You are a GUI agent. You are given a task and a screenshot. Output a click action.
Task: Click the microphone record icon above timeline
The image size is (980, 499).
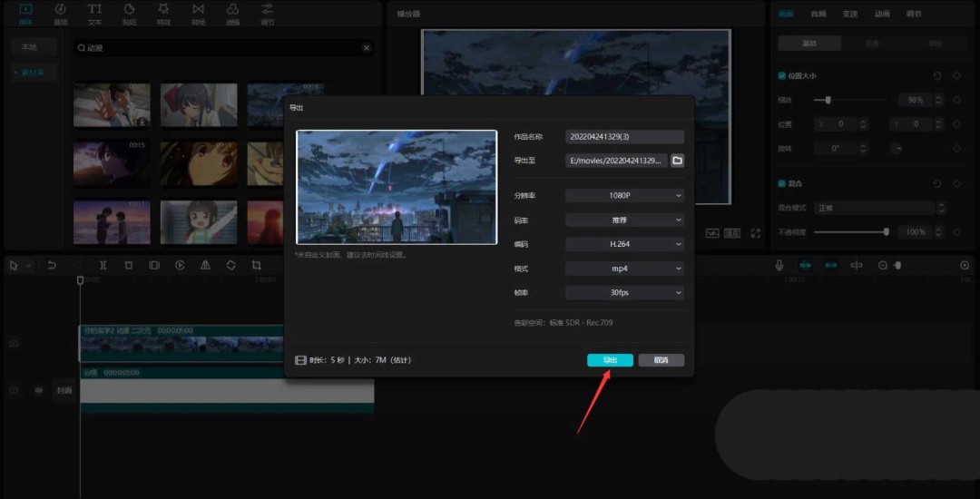(x=779, y=265)
